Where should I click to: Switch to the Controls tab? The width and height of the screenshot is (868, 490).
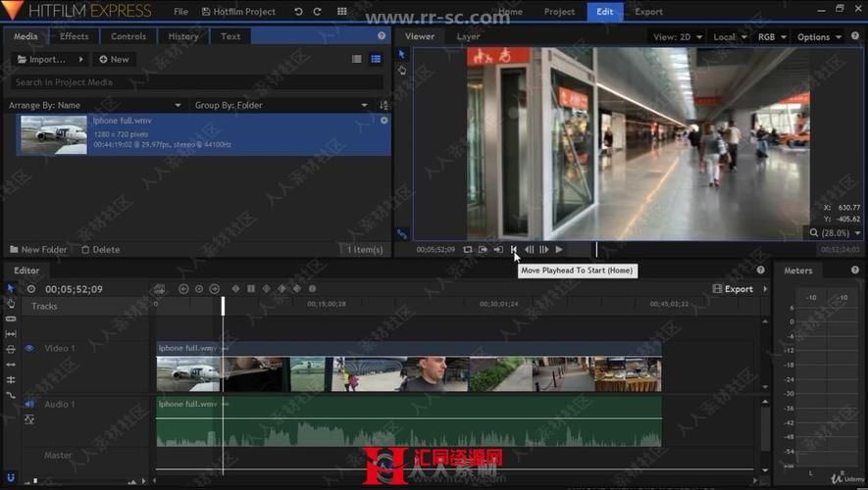128,36
